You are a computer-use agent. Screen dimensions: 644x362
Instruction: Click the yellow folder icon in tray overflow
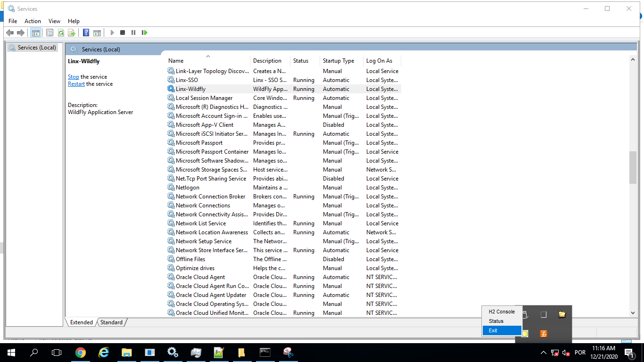pos(562,314)
